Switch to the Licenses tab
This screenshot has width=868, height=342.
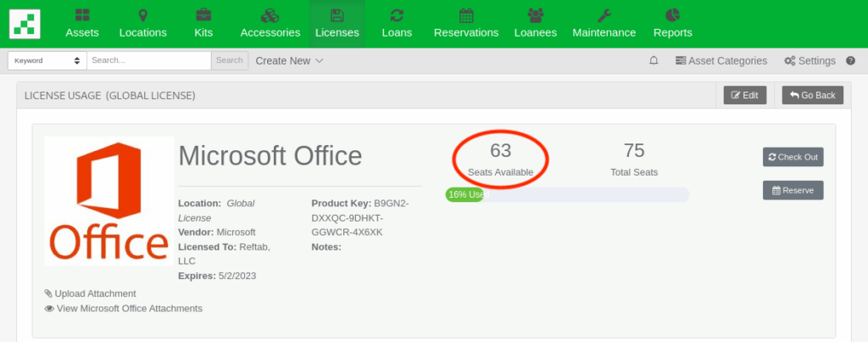[337, 24]
